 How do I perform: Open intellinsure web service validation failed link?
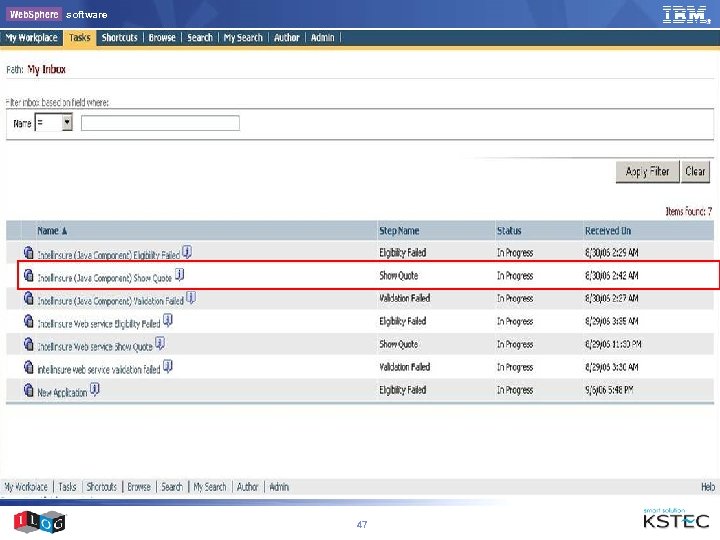(99, 370)
